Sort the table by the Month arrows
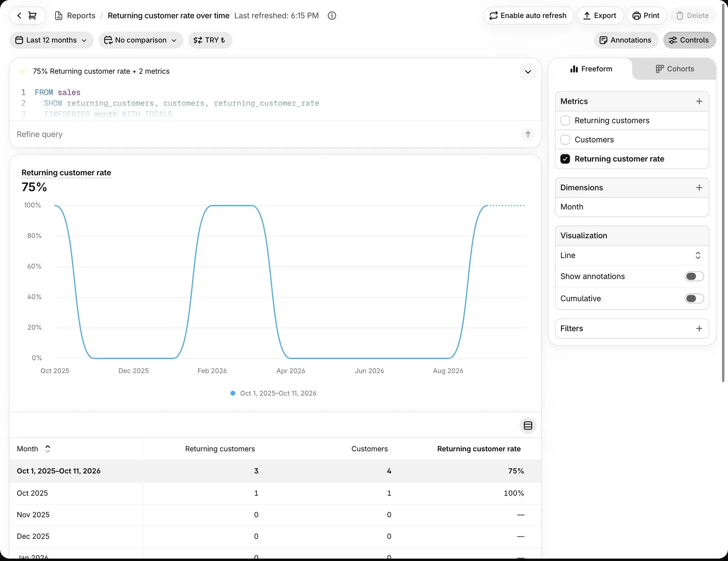This screenshot has height=561, width=728. click(48, 449)
